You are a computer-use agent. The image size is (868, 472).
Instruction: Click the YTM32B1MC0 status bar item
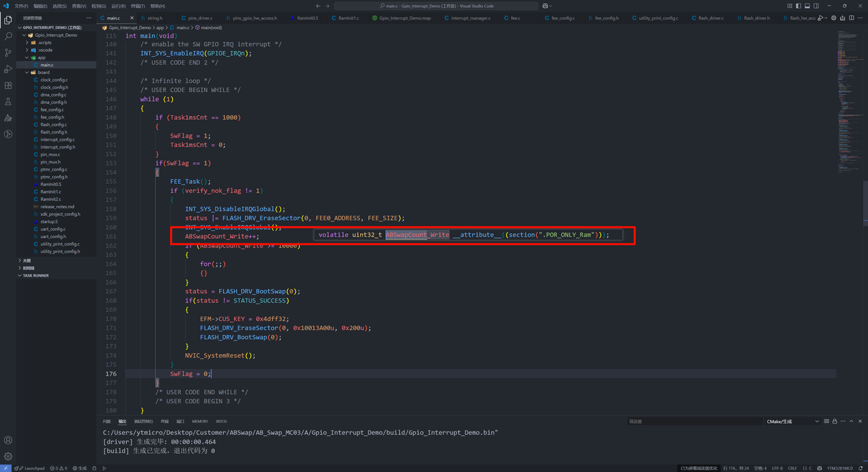tap(840, 468)
